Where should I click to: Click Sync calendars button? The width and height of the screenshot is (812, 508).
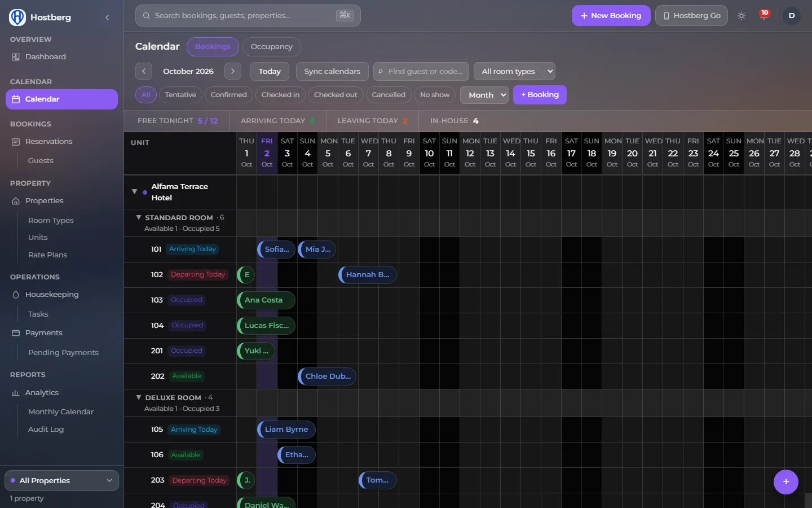[332, 71]
